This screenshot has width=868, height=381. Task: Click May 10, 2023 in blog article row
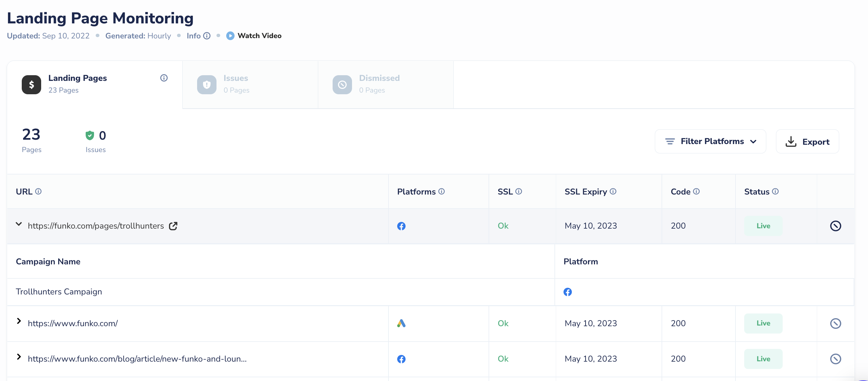[591, 359]
